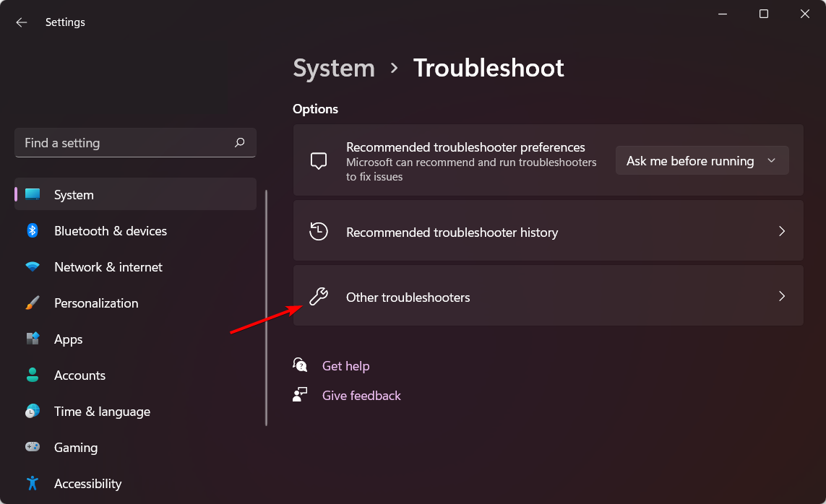Click the Time & language globe icon
The image size is (826, 504).
(x=33, y=411)
